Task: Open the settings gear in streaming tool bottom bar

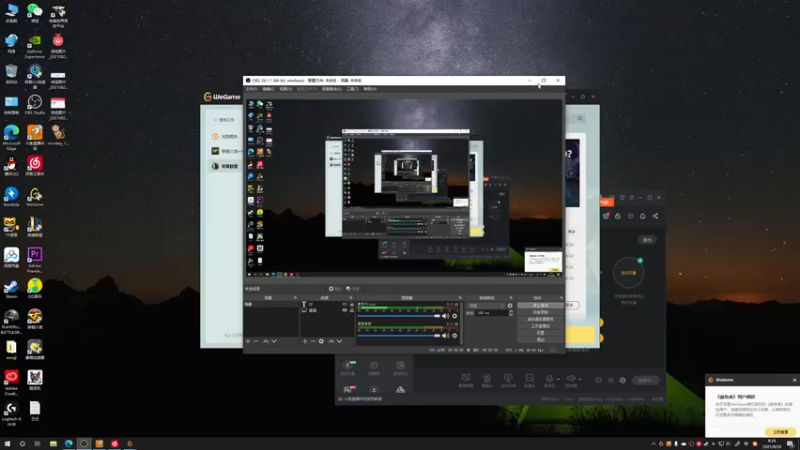Action: pos(623,381)
